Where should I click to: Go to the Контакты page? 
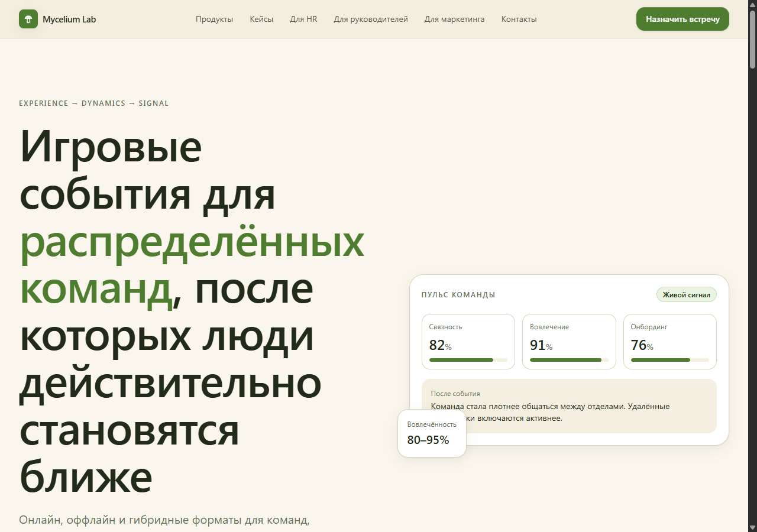pyautogui.click(x=519, y=19)
